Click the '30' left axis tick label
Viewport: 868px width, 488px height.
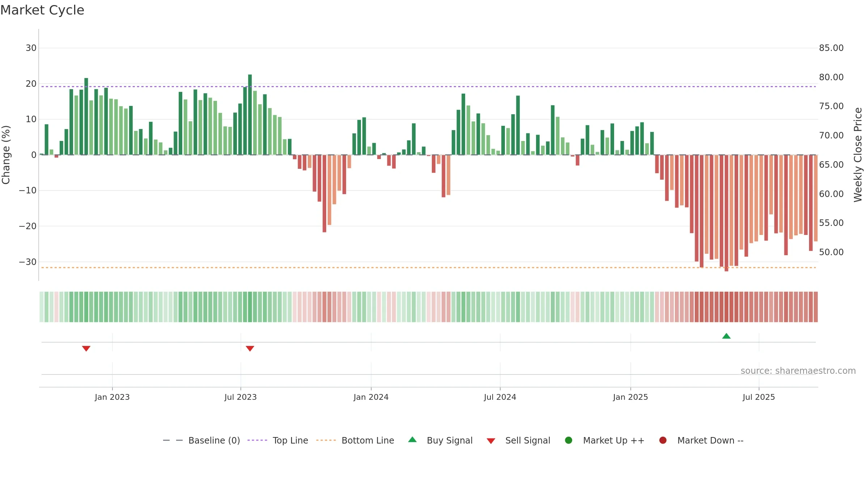[31, 48]
